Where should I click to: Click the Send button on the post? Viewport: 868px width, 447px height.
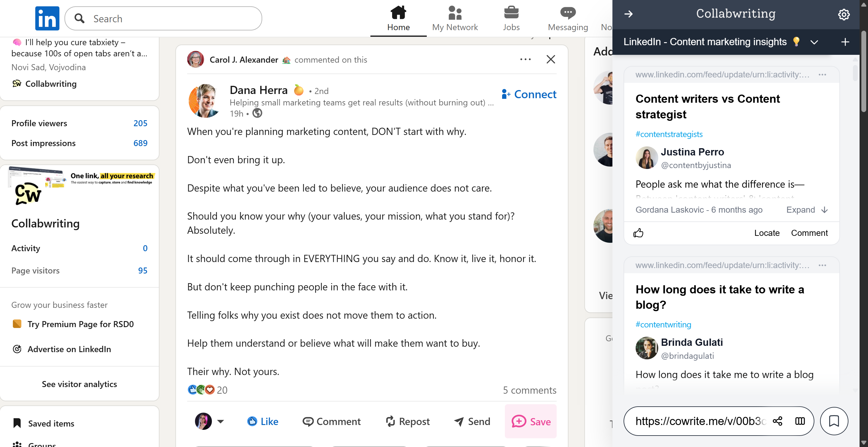pyautogui.click(x=472, y=421)
